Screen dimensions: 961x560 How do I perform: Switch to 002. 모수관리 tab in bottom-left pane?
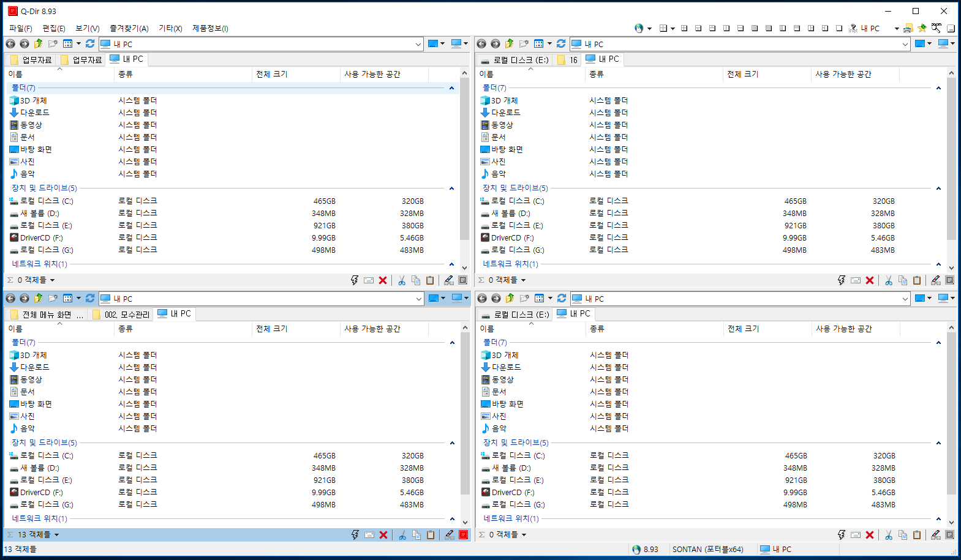click(x=120, y=315)
